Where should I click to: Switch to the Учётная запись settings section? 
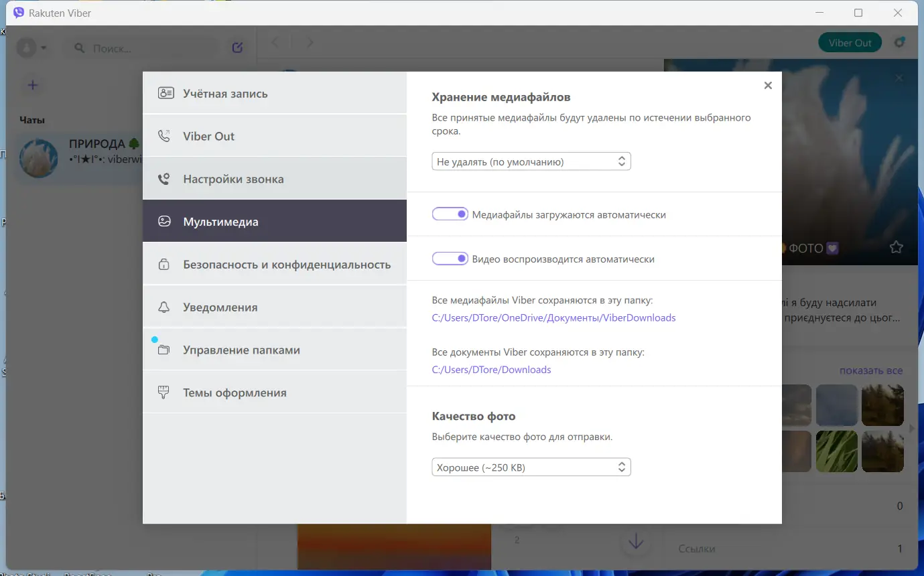click(x=226, y=93)
